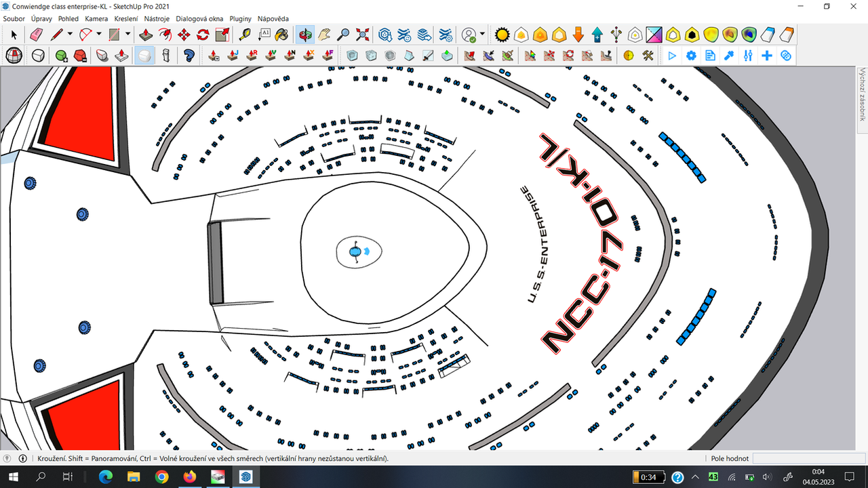Click the spherical globe icon in second toolbar
The height and width of the screenshot is (488, 868).
(14, 56)
